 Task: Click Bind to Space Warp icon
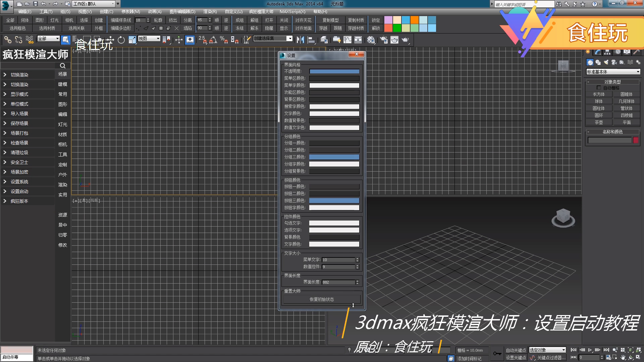pyautogui.click(x=30, y=40)
